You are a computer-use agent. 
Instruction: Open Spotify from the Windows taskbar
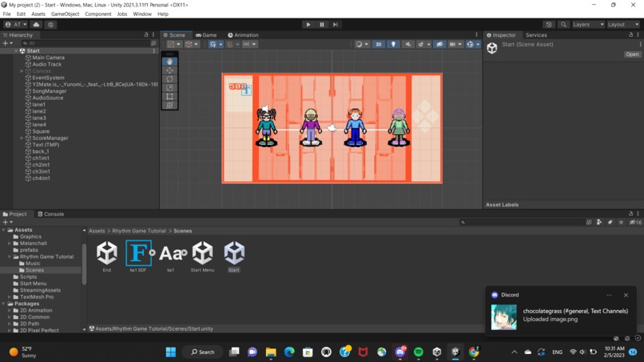(x=418, y=352)
